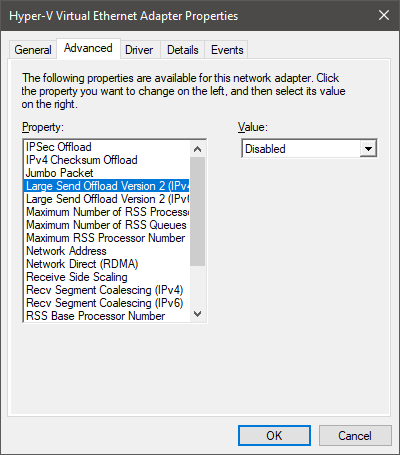Open the Details tab
This screenshot has width=400, height=455.
[x=183, y=50]
